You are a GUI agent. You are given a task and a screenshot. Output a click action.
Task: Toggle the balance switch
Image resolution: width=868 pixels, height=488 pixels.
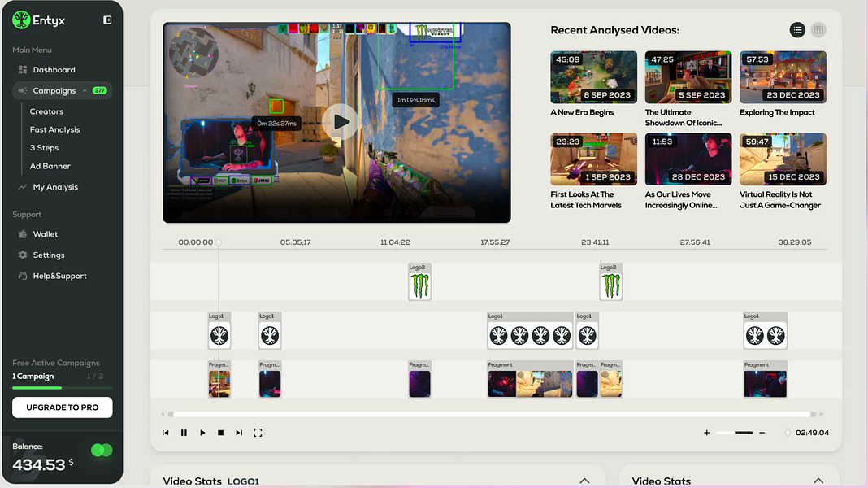[102, 451]
